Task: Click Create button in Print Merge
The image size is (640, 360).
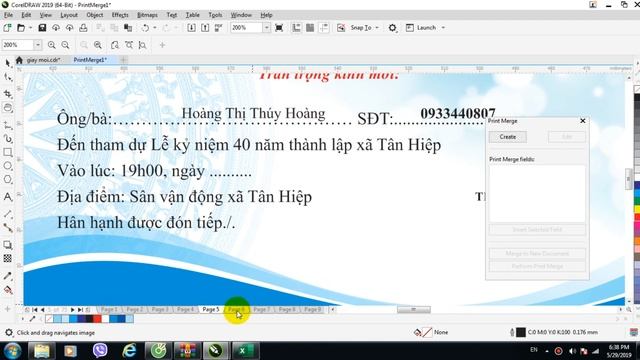Action: [x=508, y=137]
